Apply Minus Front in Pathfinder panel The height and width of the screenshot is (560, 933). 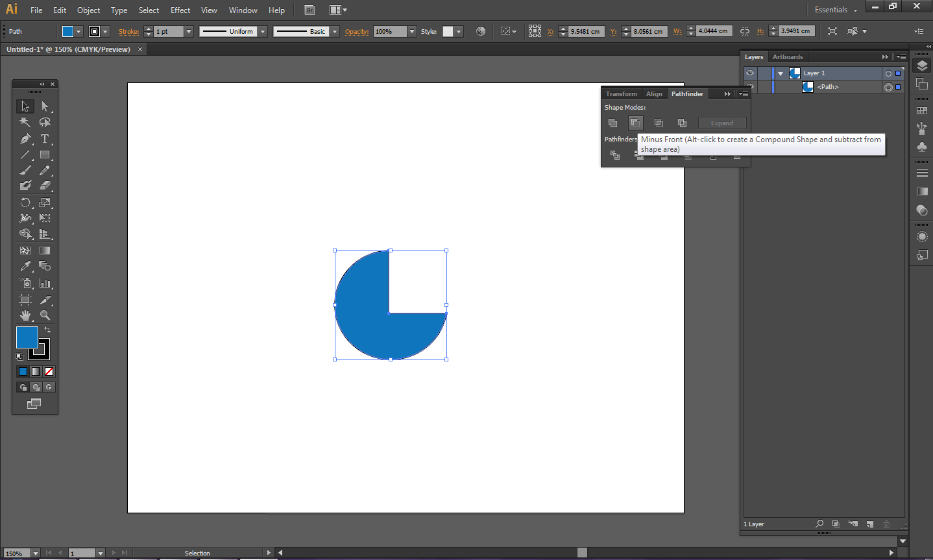click(x=635, y=123)
